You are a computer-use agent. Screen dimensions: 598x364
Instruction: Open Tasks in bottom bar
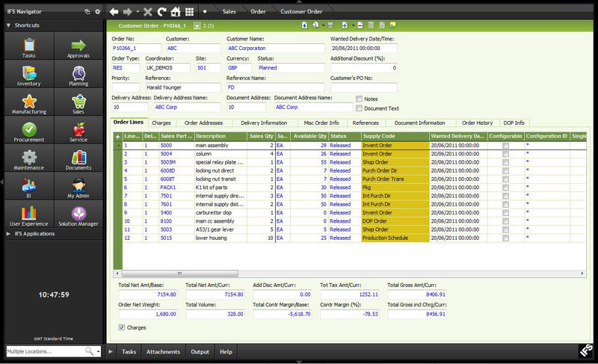[129, 352]
